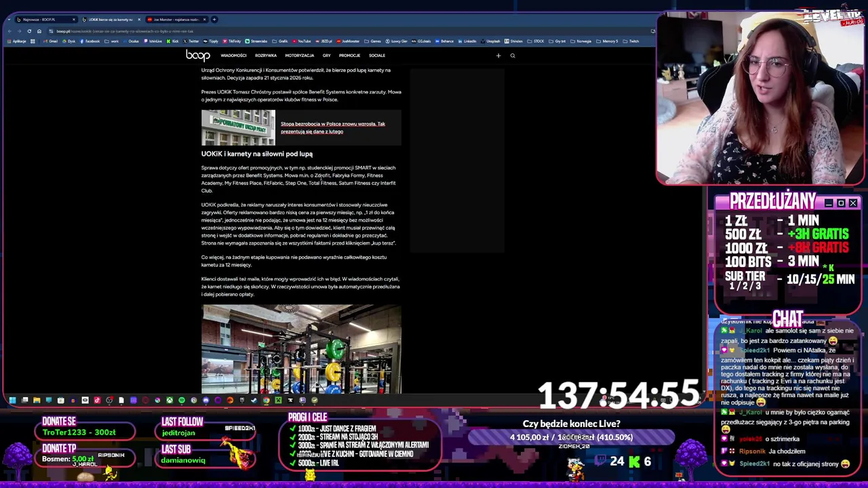Open Facebook bookmark
The height and width of the screenshot is (488, 868).
pos(90,41)
